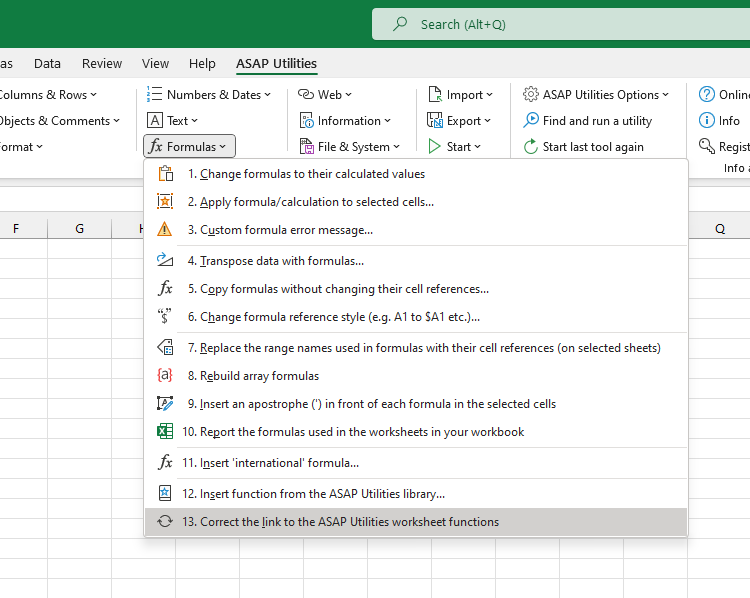750x598 pixels.
Task: Choose Insert 'international' formula entry
Action: pos(416,463)
